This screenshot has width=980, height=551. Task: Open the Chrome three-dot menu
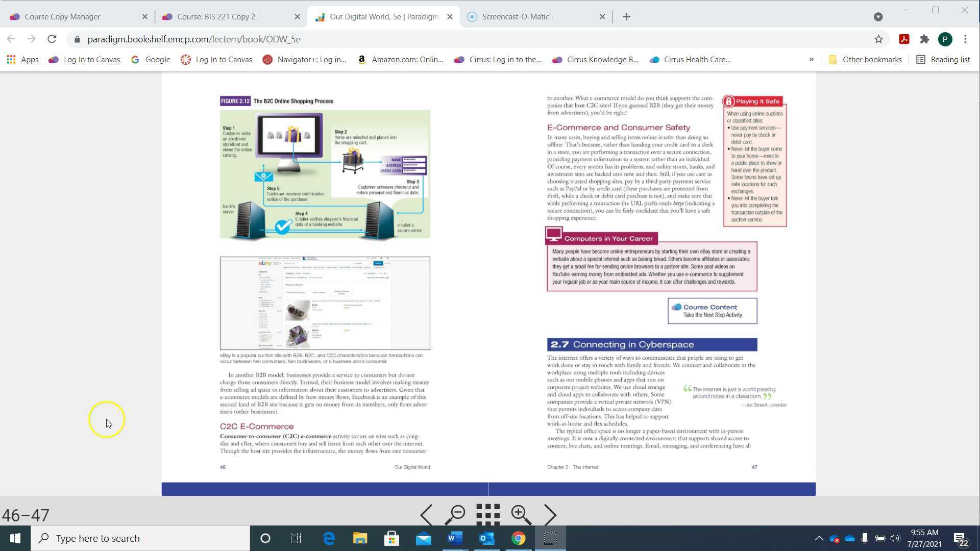point(965,39)
